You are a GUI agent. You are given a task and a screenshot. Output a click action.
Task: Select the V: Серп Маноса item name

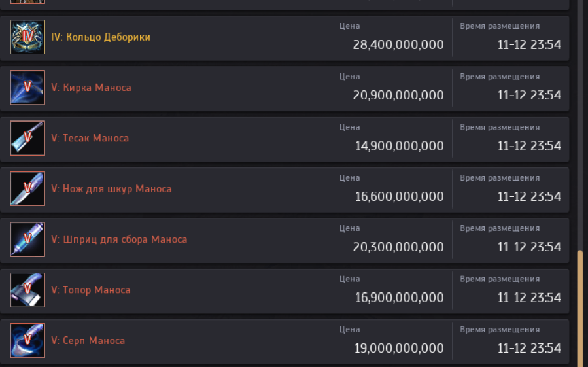tap(88, 341)
